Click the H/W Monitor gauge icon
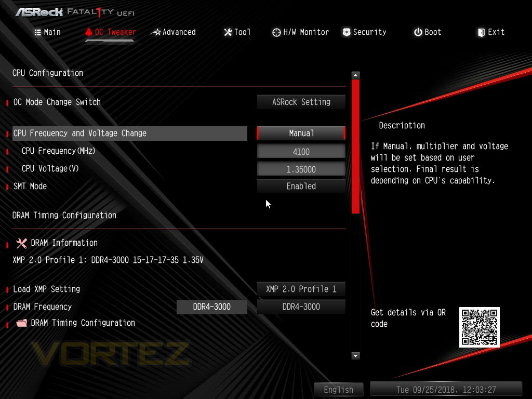 (276, 32)
